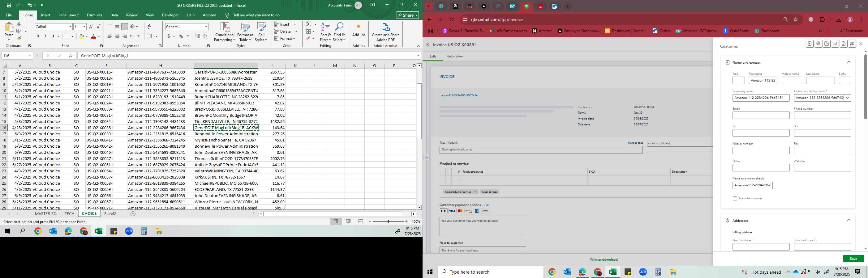The width and height of the screenshot is (868, 278).
Task: Click the Excel formula bar text
Action: click(105, 56)
